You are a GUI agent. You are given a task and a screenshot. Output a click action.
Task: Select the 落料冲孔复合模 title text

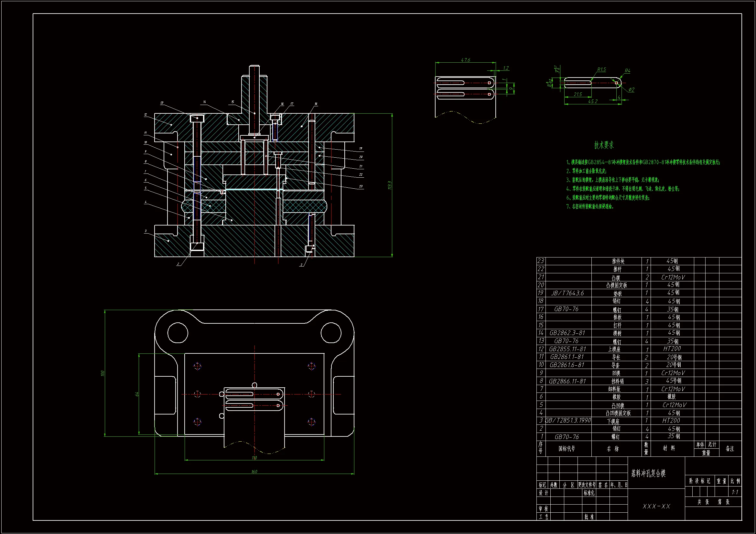pyautogui.click(x=648, y=473)
